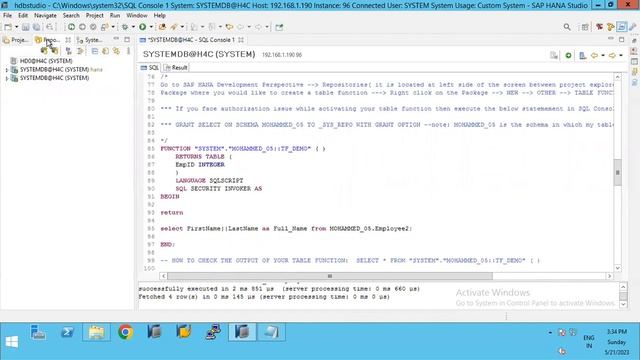
Task: Click the Collapse All icon in Repositories panel
Action: 95,51
